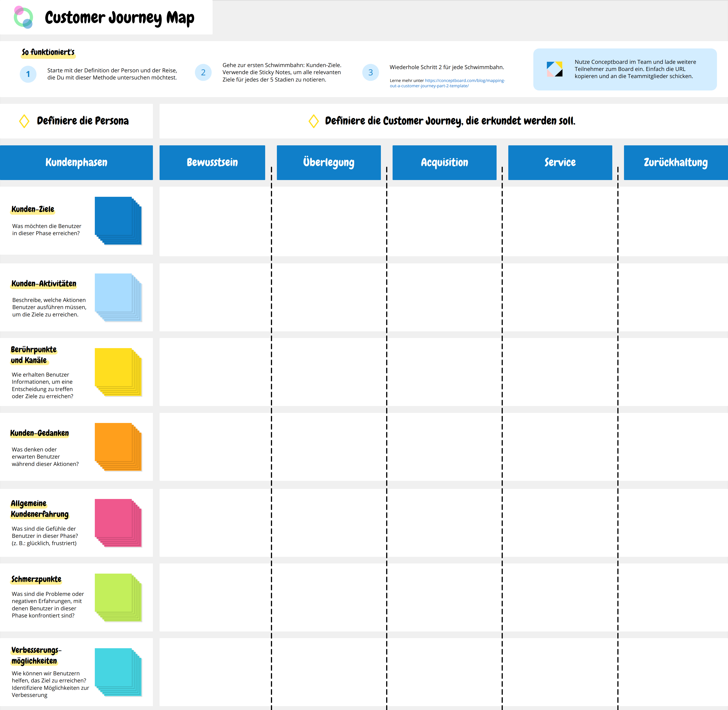This screenshot has height=710, width=728.
Task: Click numbered circle 1 in So funktioniert's section
Action: [28, 74]
